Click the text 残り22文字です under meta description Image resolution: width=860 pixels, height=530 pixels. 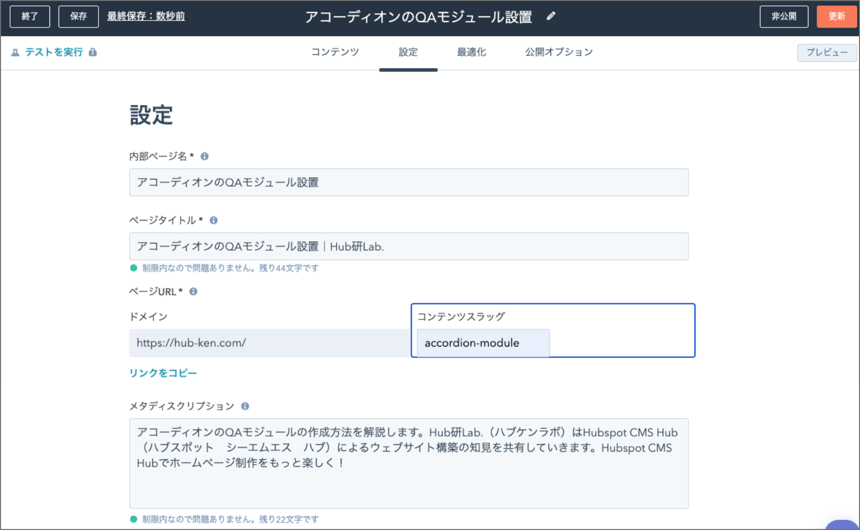click(288, 519)
